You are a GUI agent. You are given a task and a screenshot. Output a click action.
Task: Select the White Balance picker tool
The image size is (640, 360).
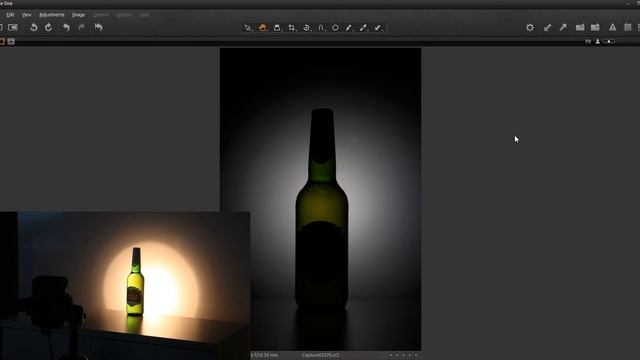click(x=363, y=28)
